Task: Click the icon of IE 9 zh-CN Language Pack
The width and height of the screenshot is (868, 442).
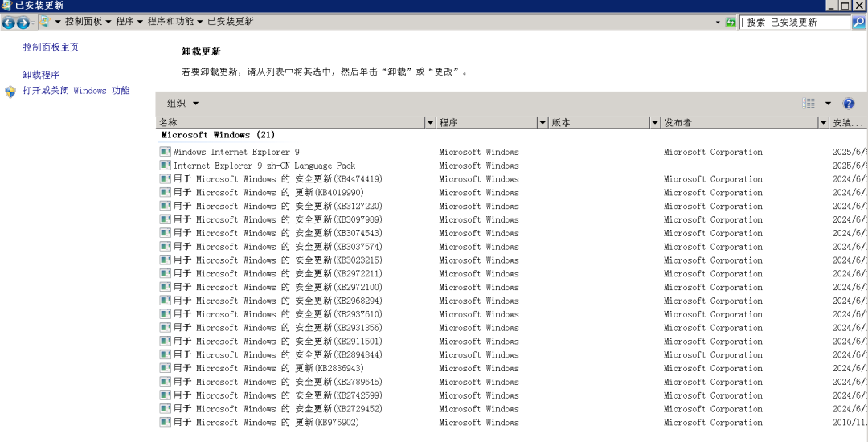Action: click(165, 166)
